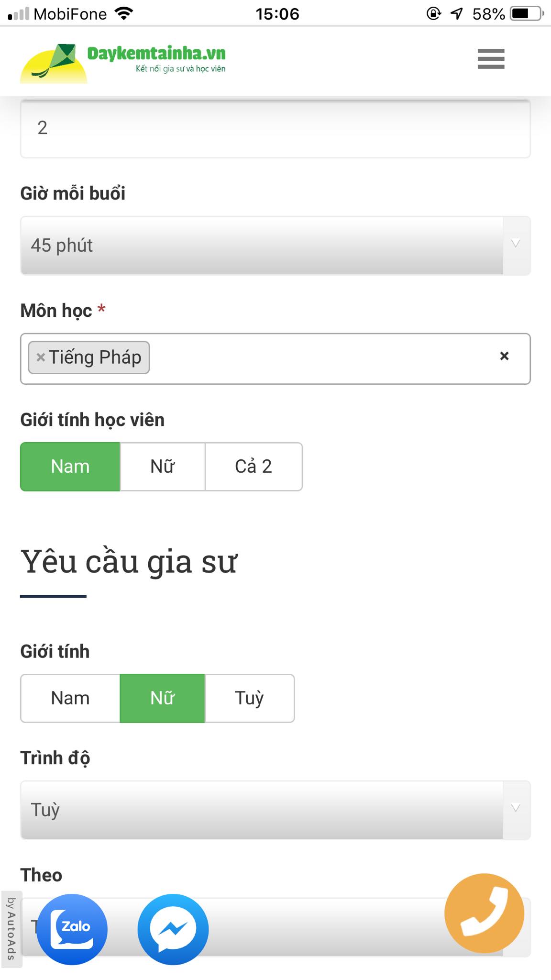Tap the orange phone call button

tap(484, 913)
